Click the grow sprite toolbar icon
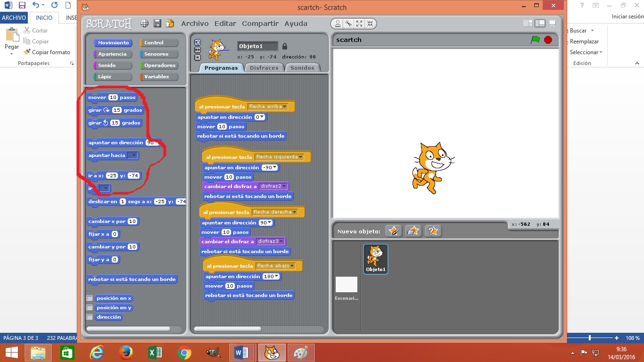644x362 pixels. point(359,24)
